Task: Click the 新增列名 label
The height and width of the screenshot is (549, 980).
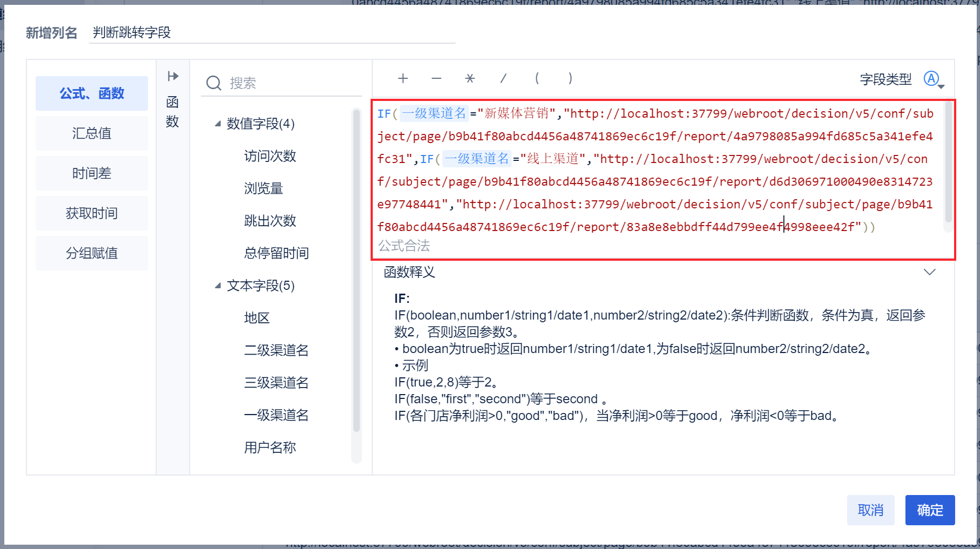Action: [52, 33]
